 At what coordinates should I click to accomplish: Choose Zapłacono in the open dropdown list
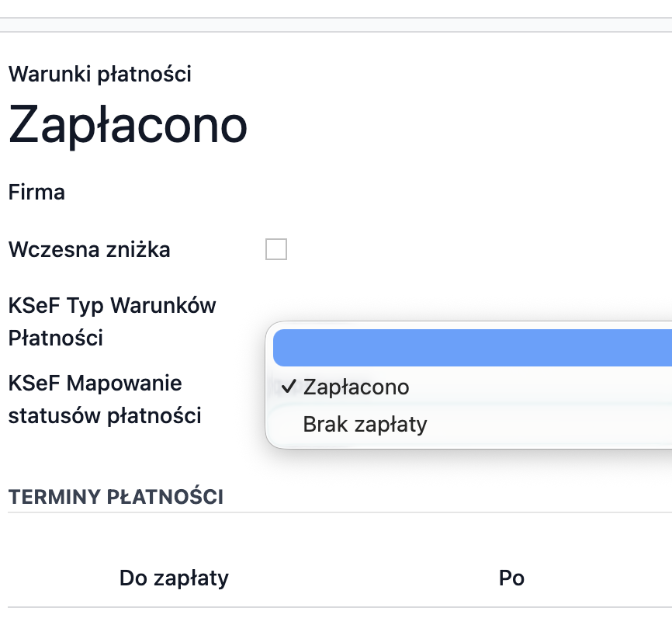click(356, 387)
